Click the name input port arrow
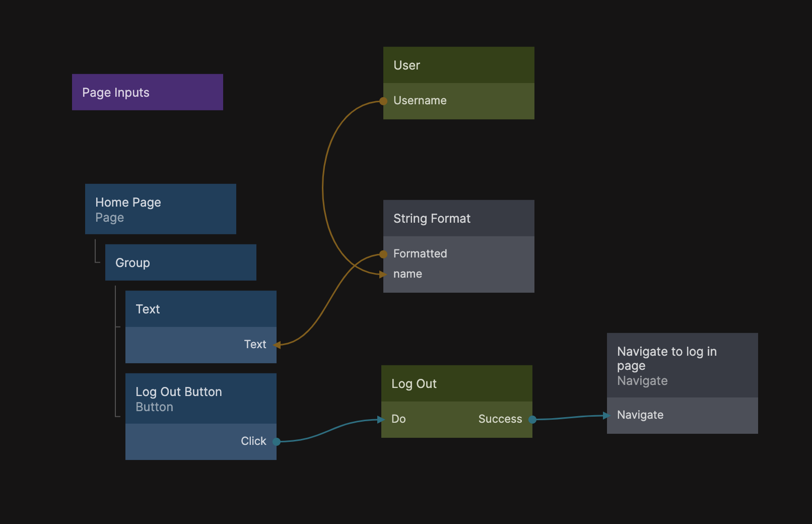The height and width of the screenshot is (524, 812). pyautogui.click(x=383, y=275)
